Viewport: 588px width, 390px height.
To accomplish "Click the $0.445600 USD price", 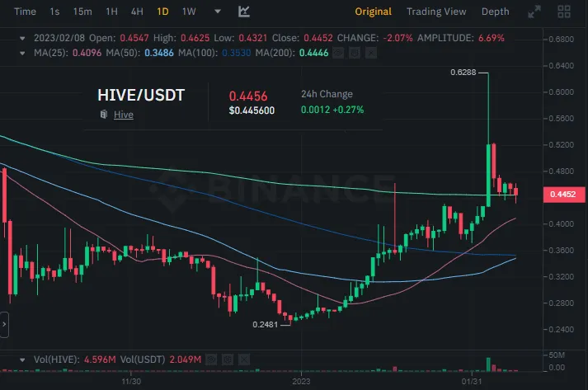I will [x=252, y=110].
